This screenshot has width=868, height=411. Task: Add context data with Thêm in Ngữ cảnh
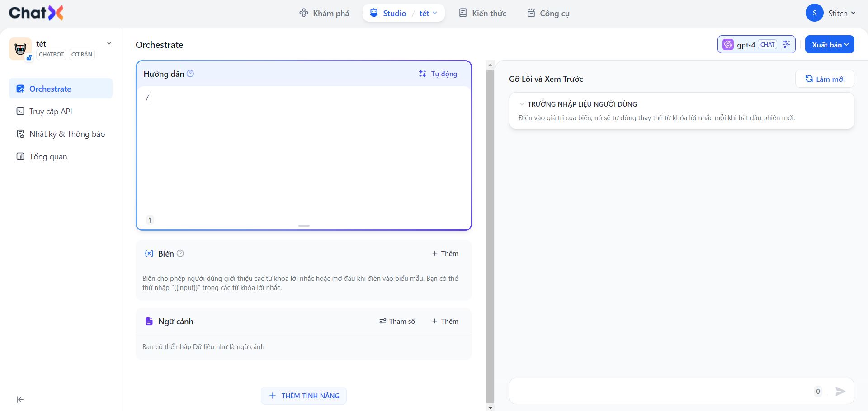(445, 321)
